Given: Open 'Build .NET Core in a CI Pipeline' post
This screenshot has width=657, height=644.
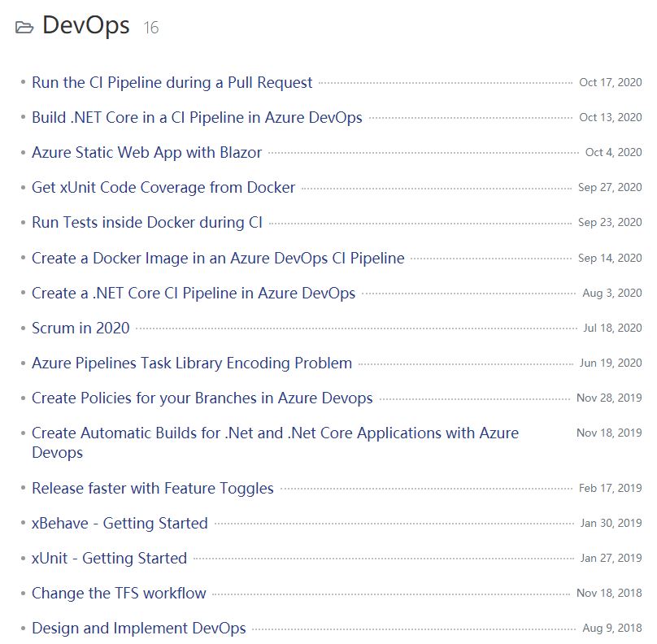Looking at the screenshot, I should click(x=197, y=117).
